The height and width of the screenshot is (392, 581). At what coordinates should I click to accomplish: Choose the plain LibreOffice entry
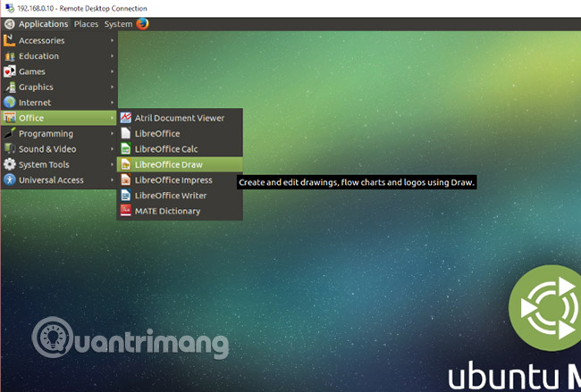pyautogui.click(x=180, y=133)
